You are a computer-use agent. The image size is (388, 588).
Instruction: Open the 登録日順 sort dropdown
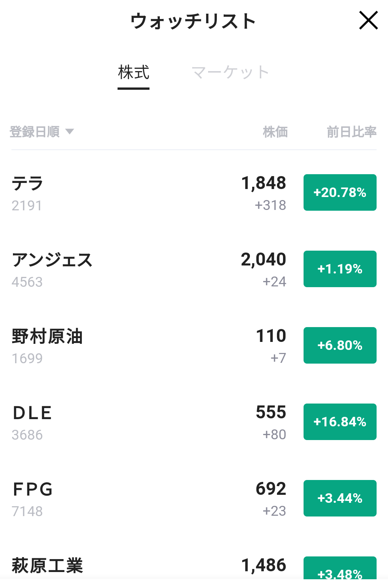point(41,132)
